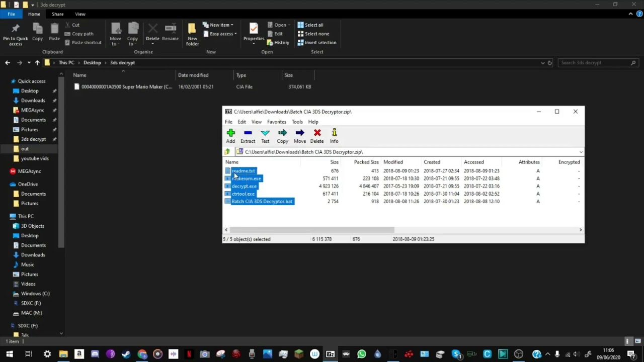This screenshot has width=644, height=362.
Task: Navigate up one folder in Explorer
Action: tap(37, 63)
